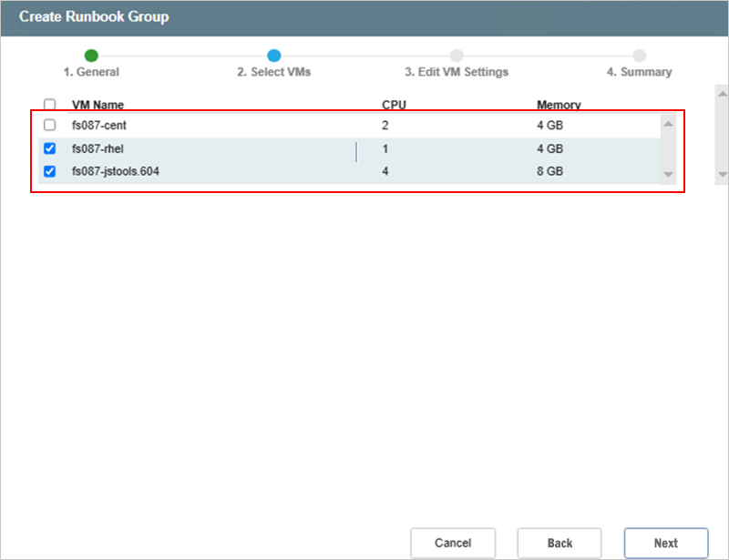The width and height of the screenshot is (729, 560).
Task: Click the outer panel scroll down arrow
Action: pos(721,173)
